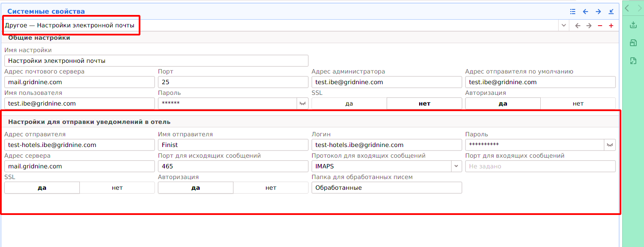Set general Авторизация toggle to 'нет'

[578, 103]
